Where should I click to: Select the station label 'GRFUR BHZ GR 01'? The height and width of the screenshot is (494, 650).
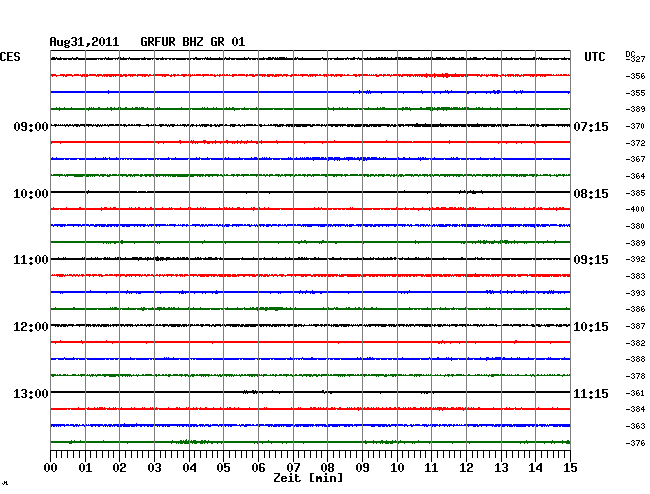point(193,42)
